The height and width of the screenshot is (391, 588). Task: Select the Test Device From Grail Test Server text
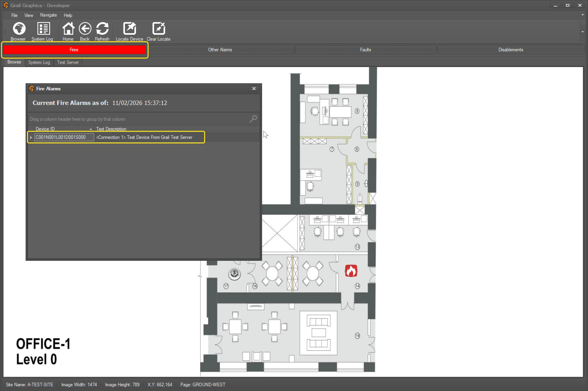(x=160, y=137)
